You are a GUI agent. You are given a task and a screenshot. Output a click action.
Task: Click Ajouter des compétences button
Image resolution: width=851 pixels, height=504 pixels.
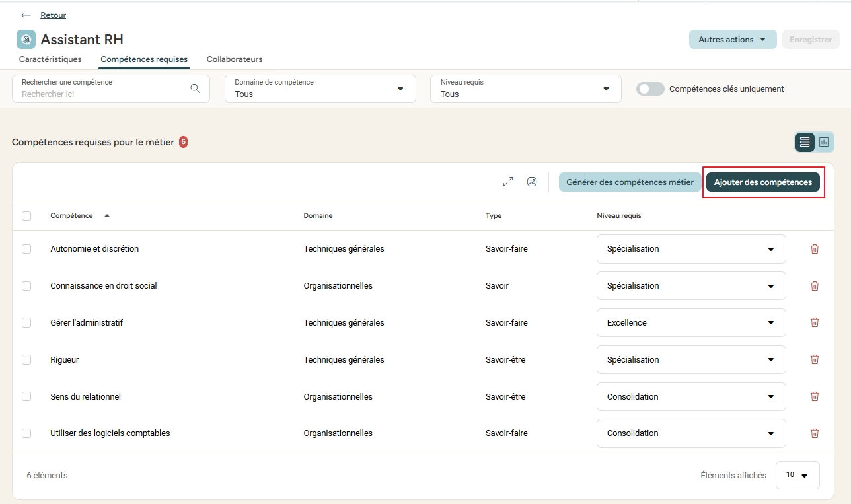click(762, 182)
